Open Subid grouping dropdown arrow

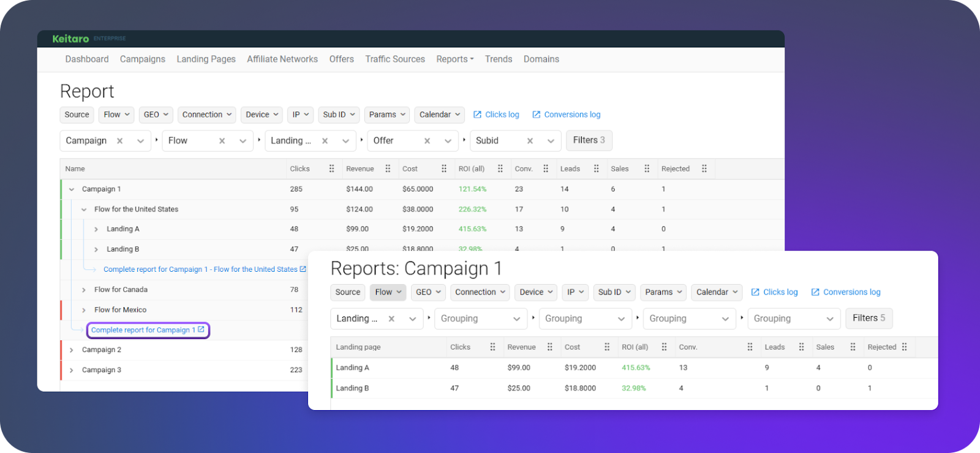coord(551,141)
